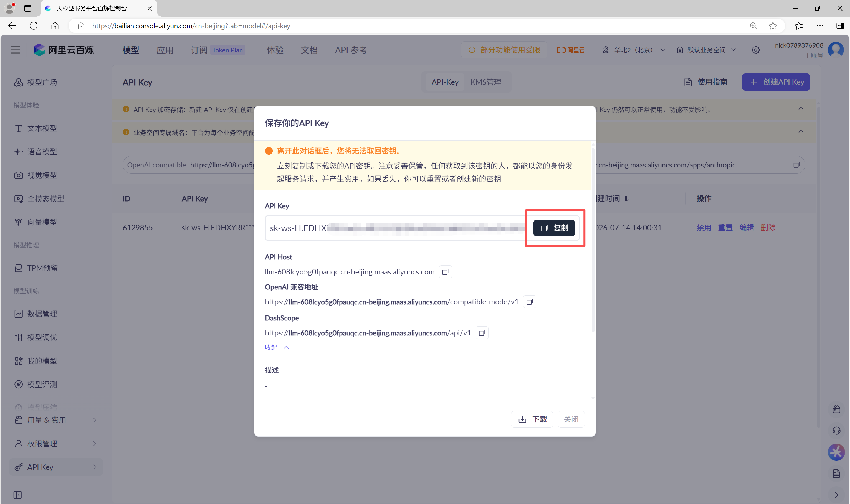
Task: Open the 使用指南 guide
Action: [x=705, y=82]
